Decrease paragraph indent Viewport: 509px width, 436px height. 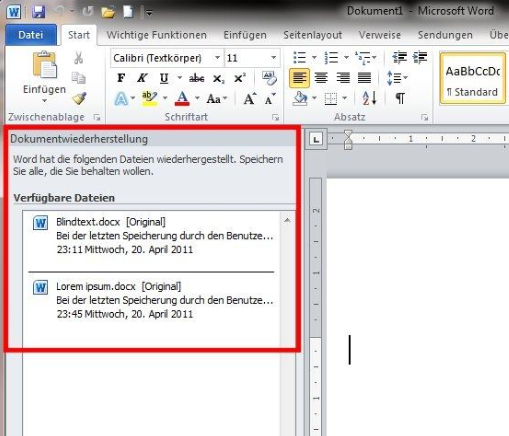click(399, 58)
